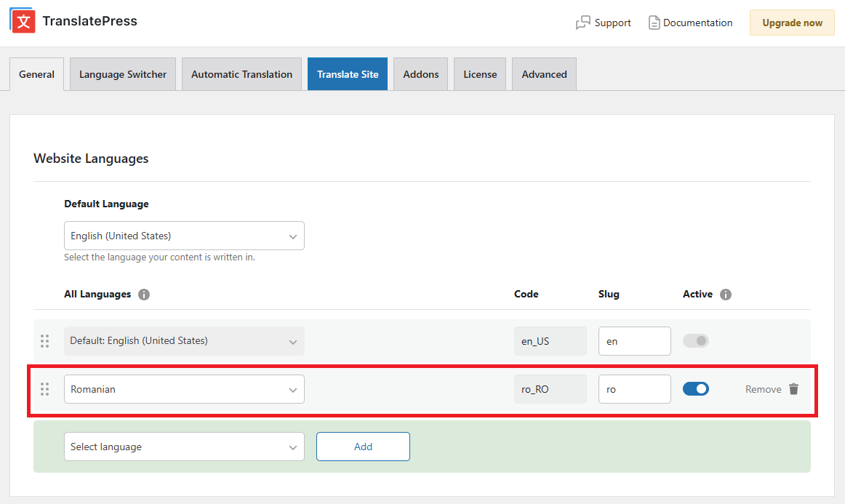Image resolution: width=845 pixels, height=504 pixels.
Task: Open the Select language dropdown
Action: click(184, 447)
